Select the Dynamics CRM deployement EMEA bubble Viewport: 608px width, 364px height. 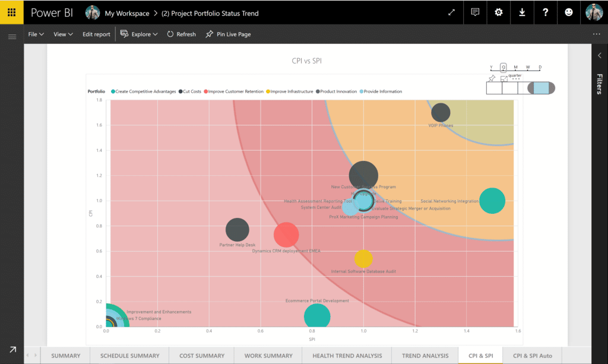[286, 235]
